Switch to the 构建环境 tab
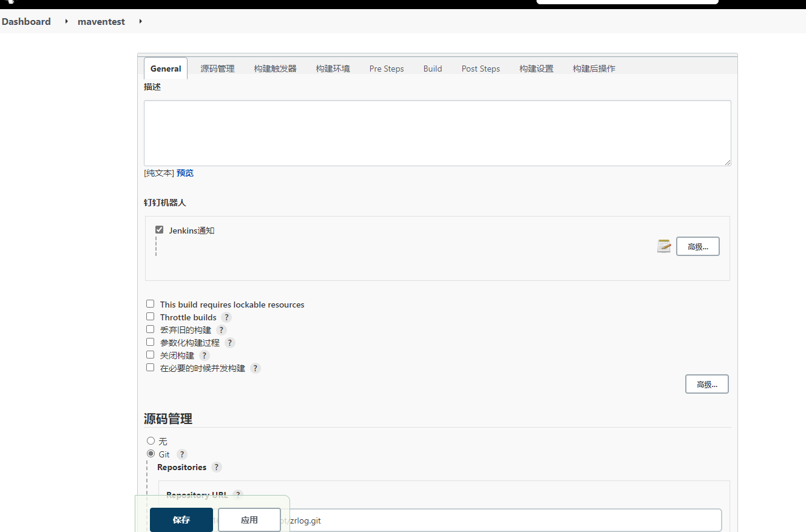806x532 pixels. pos(333,69)
